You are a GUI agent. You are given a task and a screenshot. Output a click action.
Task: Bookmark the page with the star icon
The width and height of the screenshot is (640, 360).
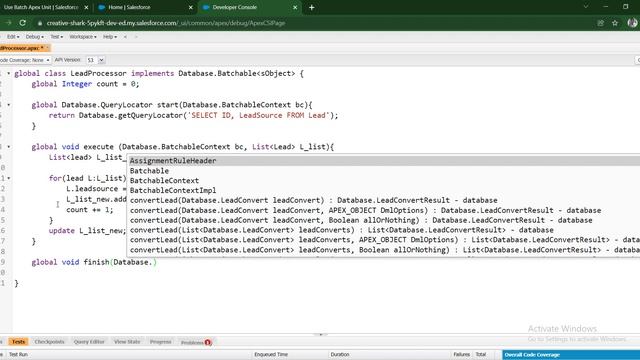[615, 23]
